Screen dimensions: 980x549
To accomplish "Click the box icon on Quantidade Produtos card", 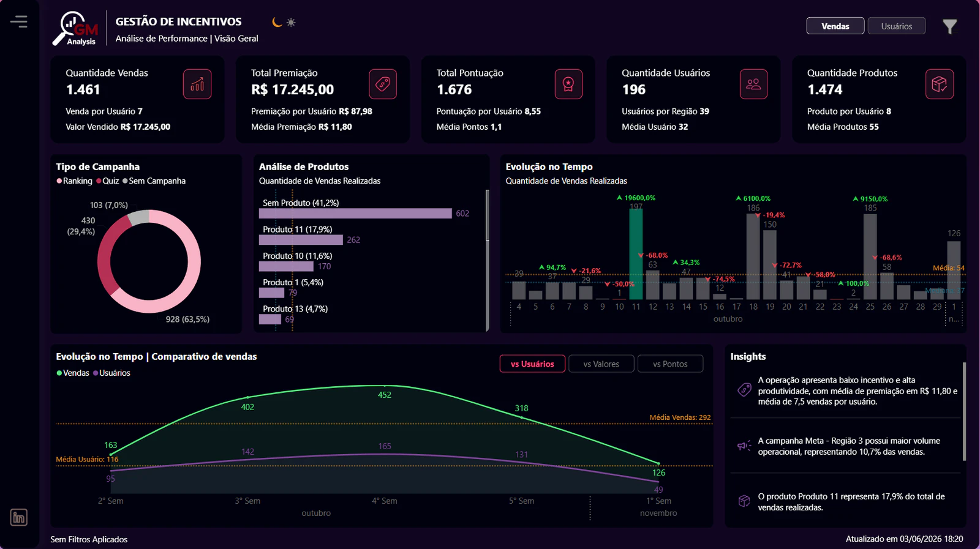I will (x=939, y=84).
